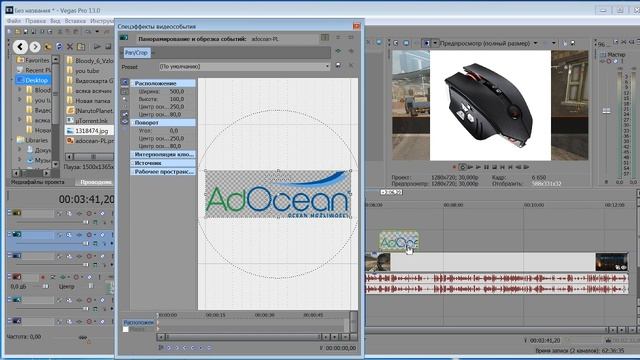
Task: Expand the Источник section
Action: (x=162, y=163)
